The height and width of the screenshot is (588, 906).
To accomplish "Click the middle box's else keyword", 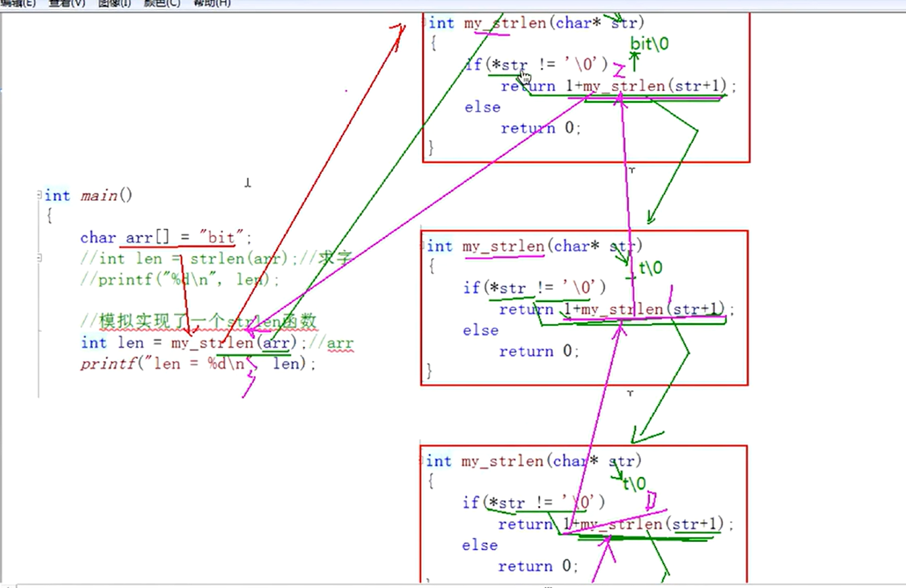I will pyautogui.click(x=481, y=330).
